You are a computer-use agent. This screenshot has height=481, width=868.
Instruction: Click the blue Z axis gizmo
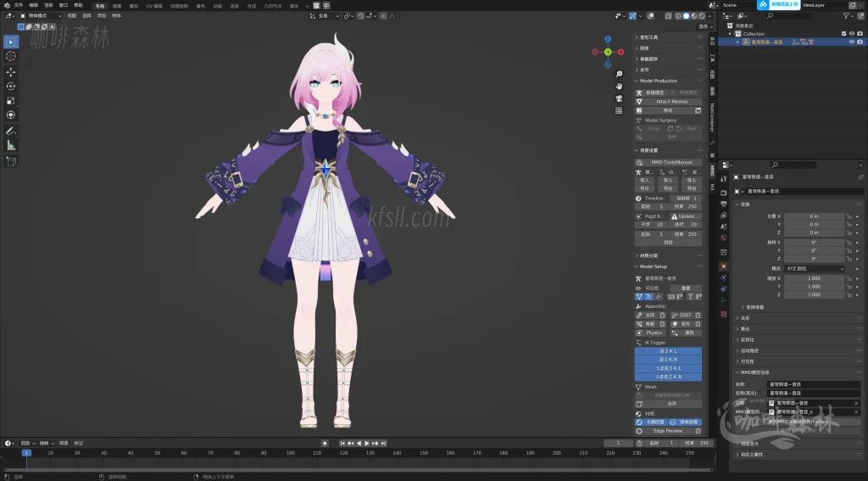(x=608, y=39)
